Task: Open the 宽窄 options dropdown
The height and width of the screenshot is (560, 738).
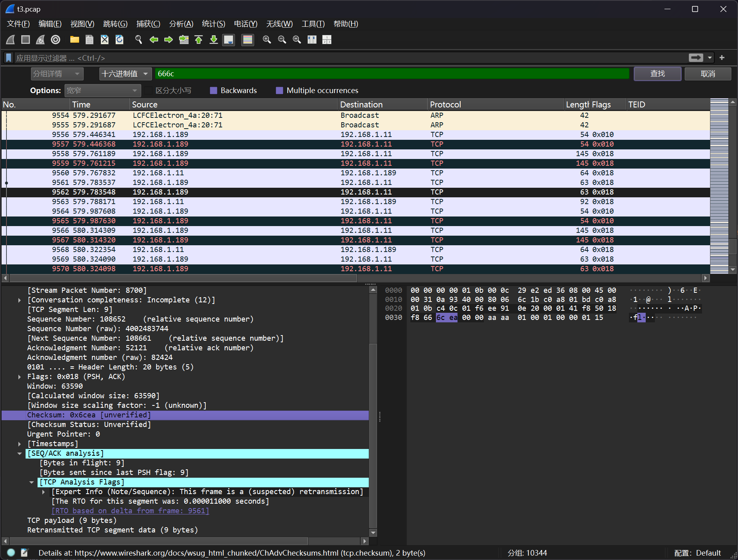Action: pos(103,91)
